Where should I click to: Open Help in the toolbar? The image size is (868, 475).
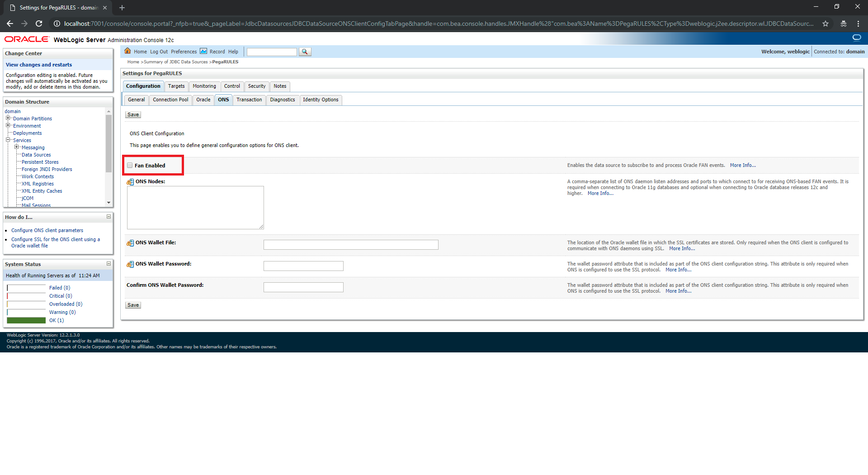[x=233, y=52]
